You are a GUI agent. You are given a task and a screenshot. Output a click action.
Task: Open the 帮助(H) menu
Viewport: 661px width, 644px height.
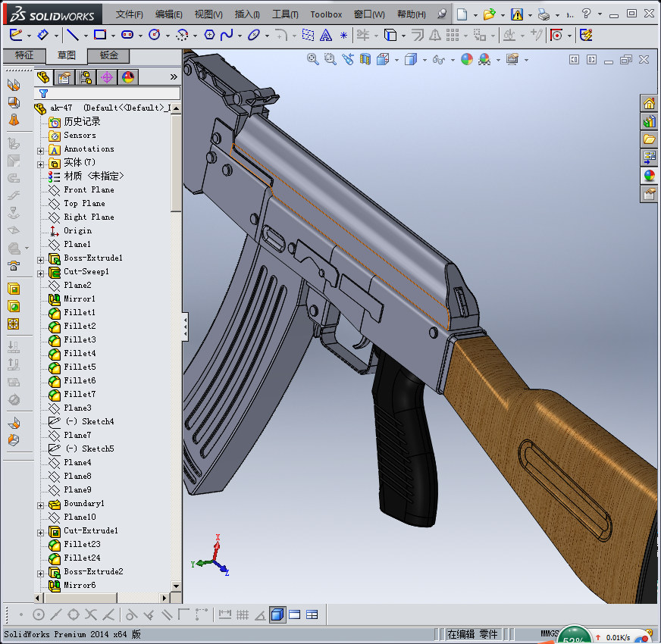pos(411,14)
